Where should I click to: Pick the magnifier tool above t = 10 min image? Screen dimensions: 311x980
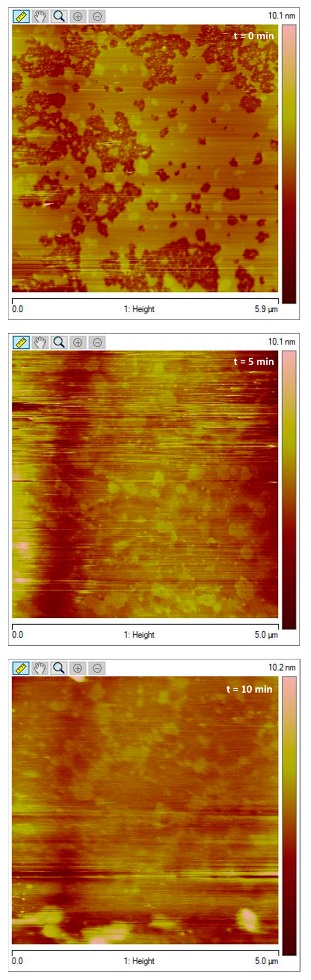tap(59, 668)
